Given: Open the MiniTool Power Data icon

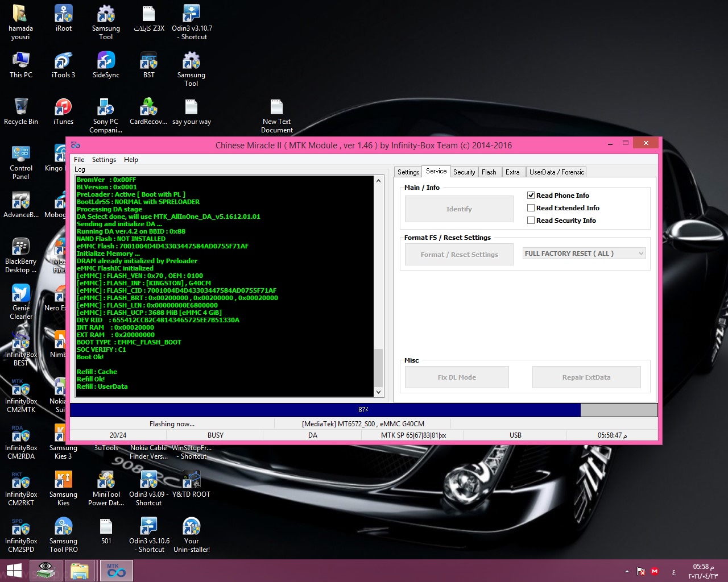Looking at the screenshot, I should coord(106,488).
